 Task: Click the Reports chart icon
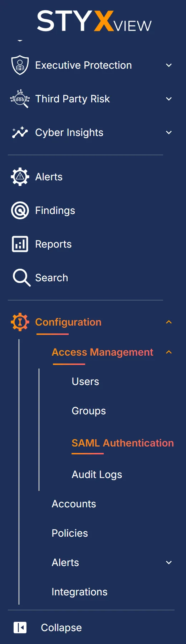[x=20, y=244]
